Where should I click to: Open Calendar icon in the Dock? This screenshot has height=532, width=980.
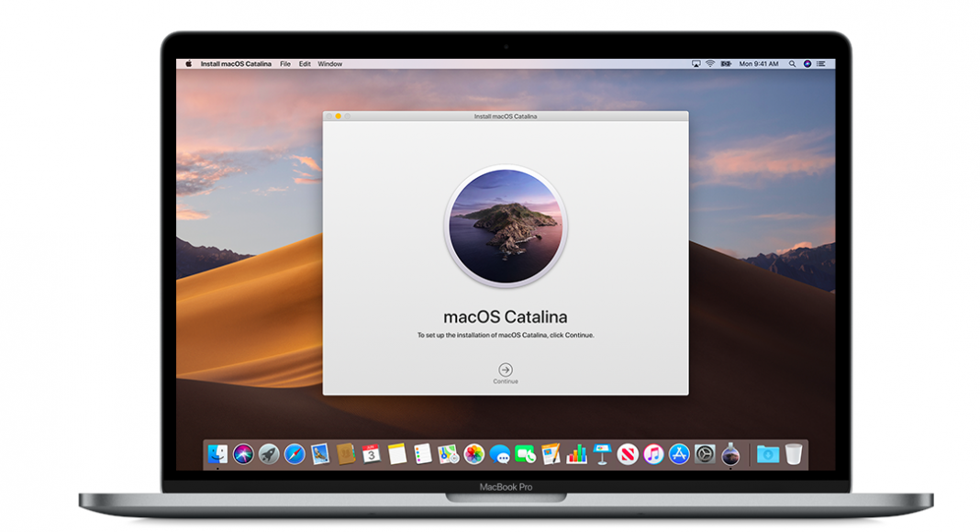click(372, 454)
